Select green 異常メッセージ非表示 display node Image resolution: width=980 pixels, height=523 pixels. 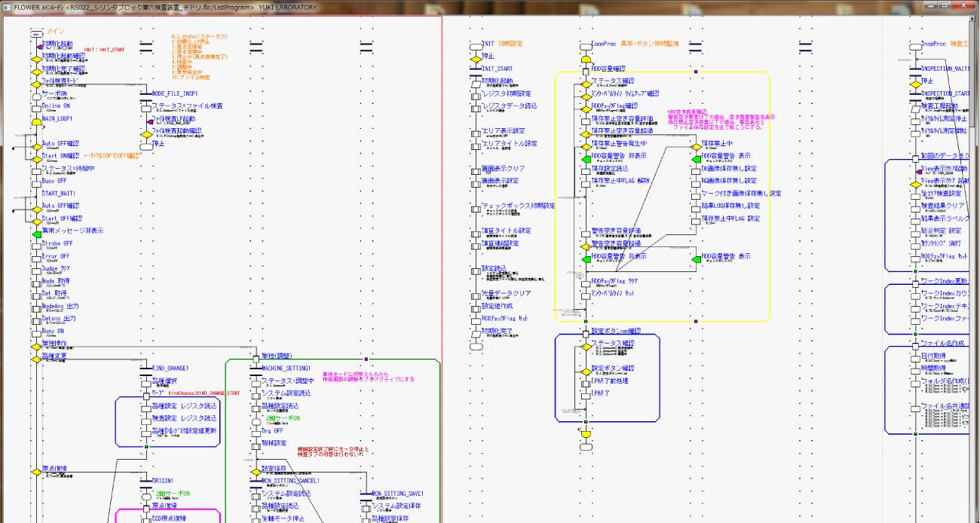coord(35,234)
